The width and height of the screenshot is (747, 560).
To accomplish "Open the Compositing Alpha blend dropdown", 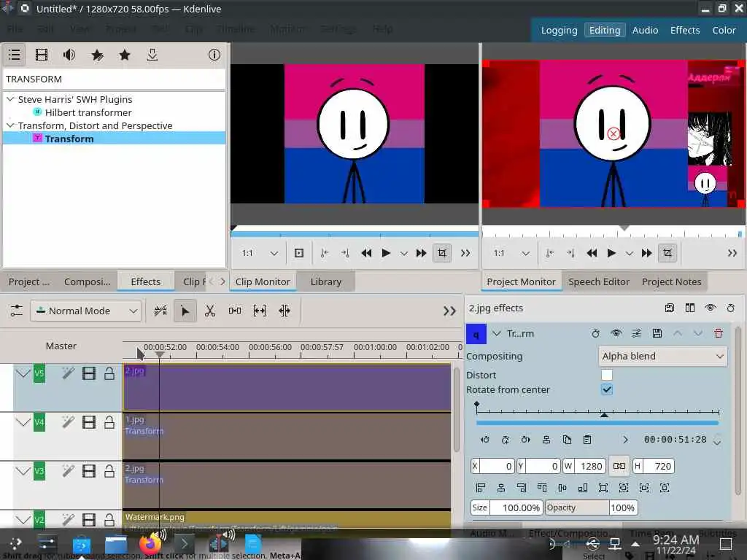I will pos(662,356).
